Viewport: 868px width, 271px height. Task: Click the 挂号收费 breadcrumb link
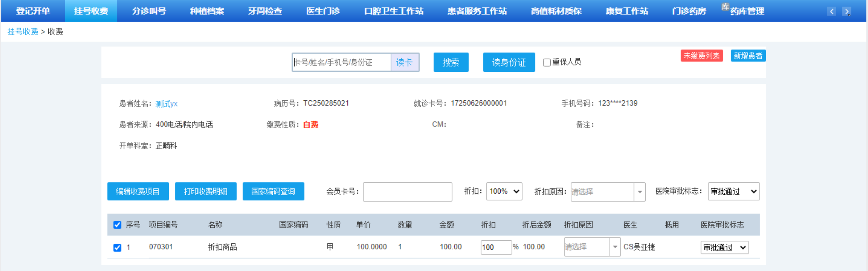coord(23,32)
